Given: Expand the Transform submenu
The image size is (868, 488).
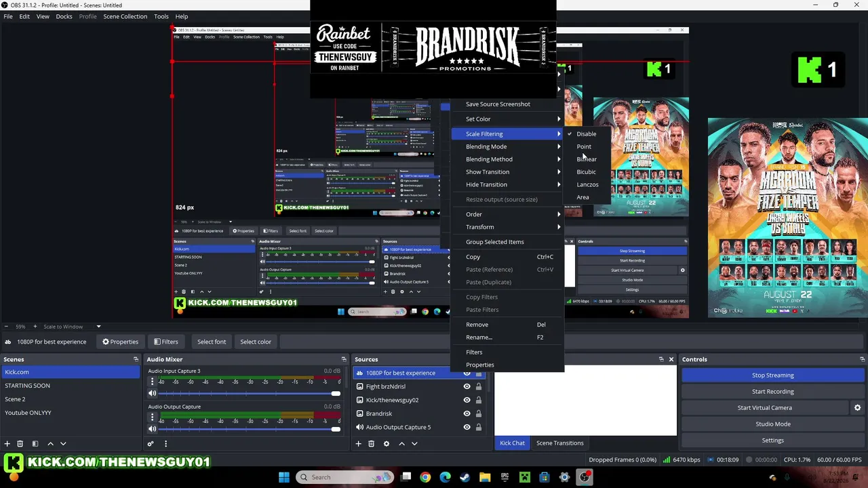Looking at the screenshot, I should point(507,227).
